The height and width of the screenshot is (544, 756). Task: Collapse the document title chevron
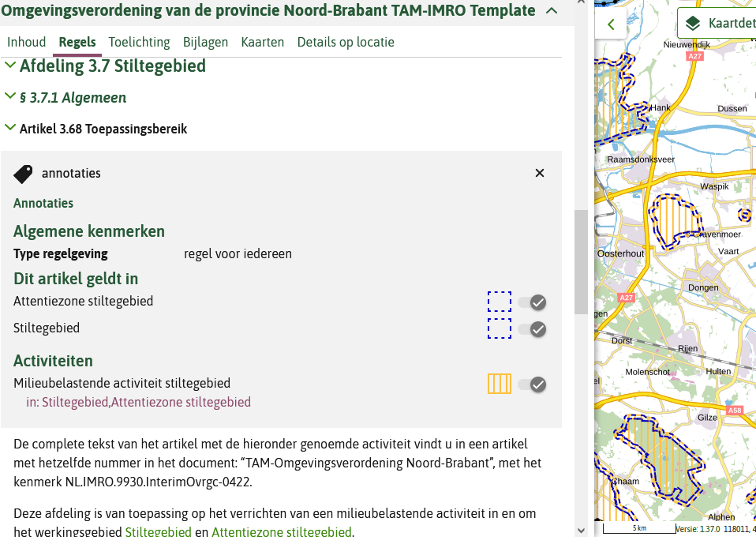pos(551,10)
